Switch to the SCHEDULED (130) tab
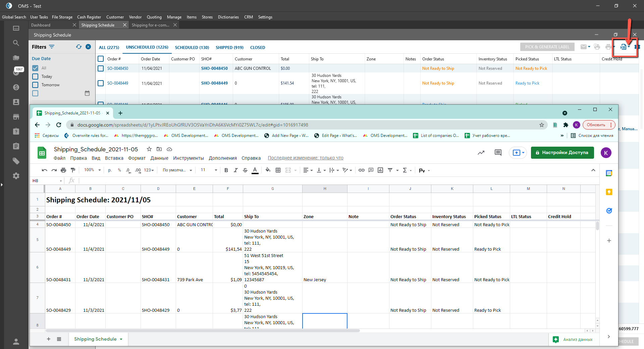 (x=192, y=48)
